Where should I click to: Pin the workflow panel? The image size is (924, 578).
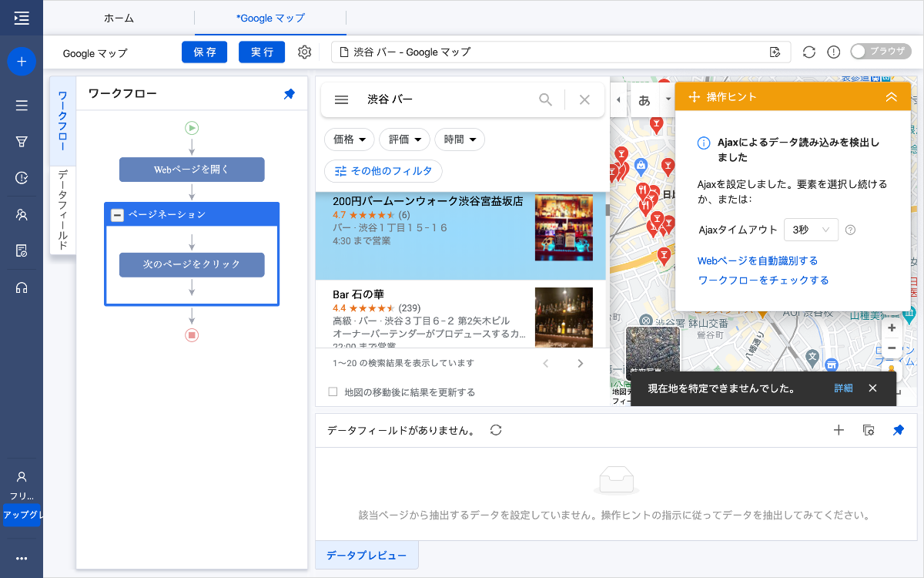(289, 94)
